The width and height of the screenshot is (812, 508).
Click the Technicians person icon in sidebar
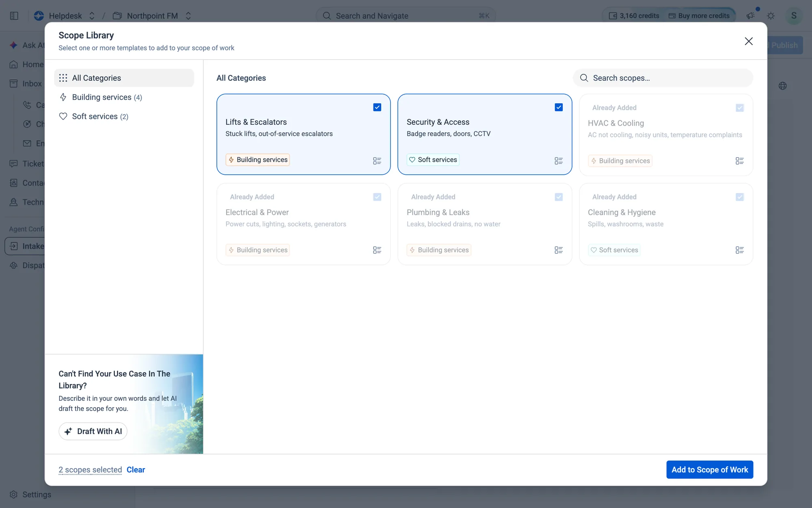(13, 202)
